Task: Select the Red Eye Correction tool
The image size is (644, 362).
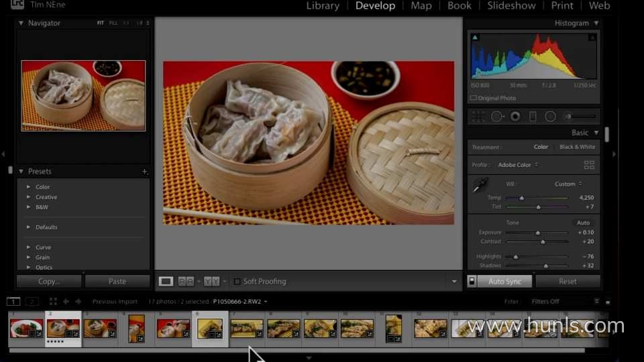Action: coord(515,117)
